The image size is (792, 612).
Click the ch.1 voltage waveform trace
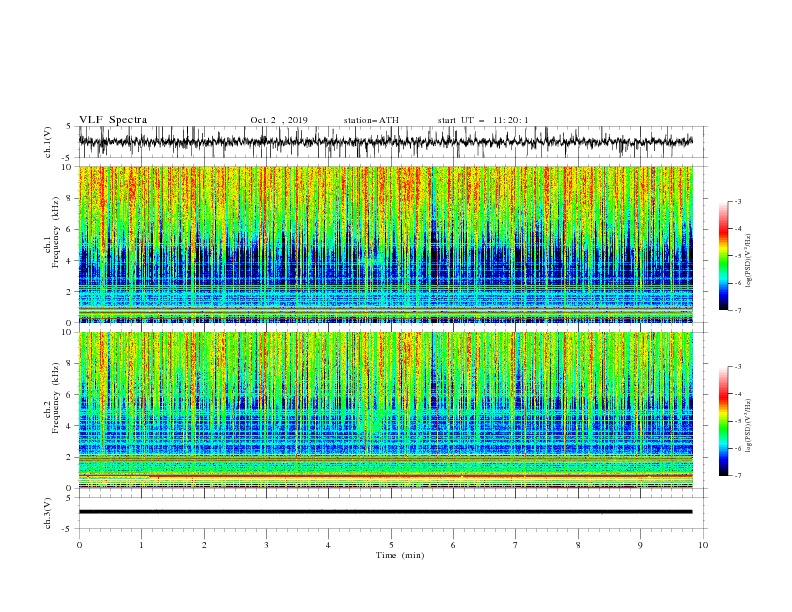coord(385,142)
